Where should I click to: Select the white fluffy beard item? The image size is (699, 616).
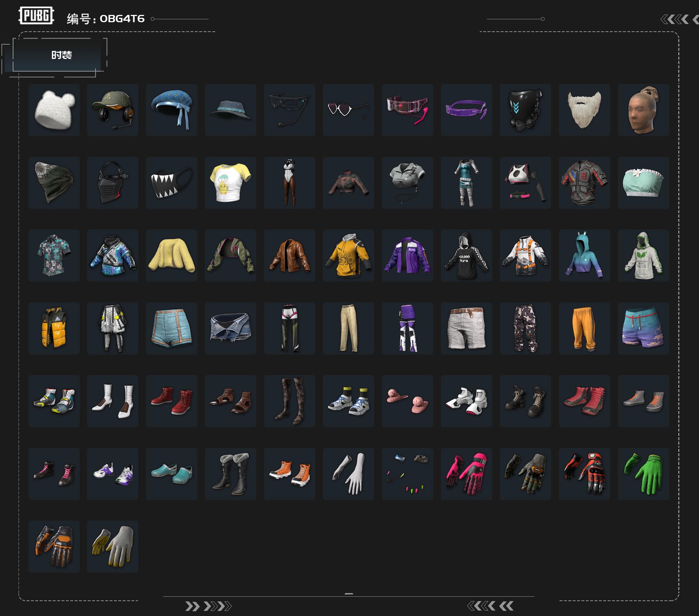584,110
